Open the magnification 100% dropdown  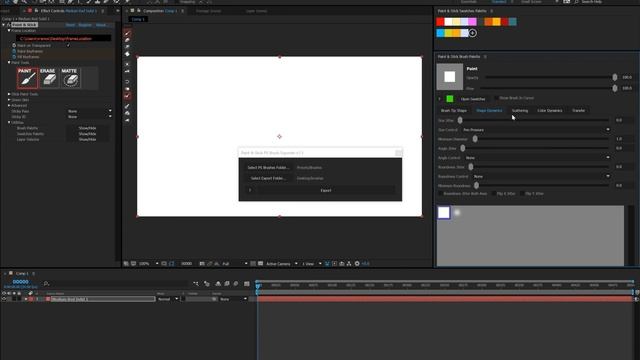coord(149,264)
